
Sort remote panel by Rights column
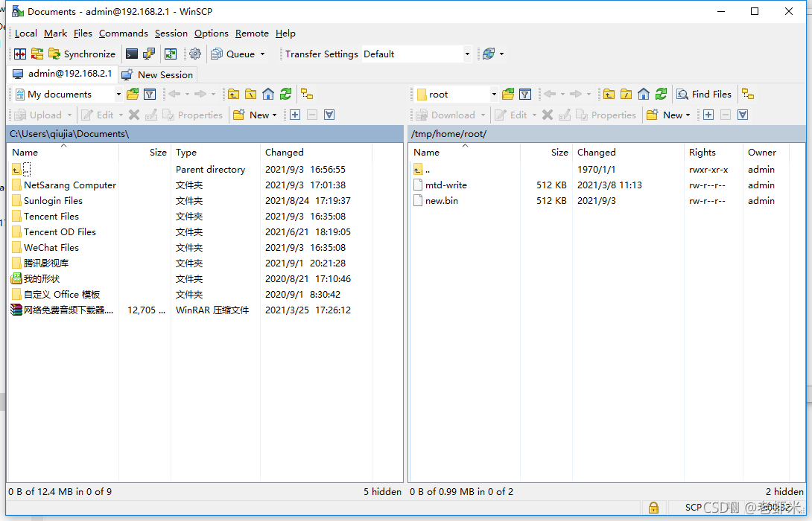click(x=713, y=152)
